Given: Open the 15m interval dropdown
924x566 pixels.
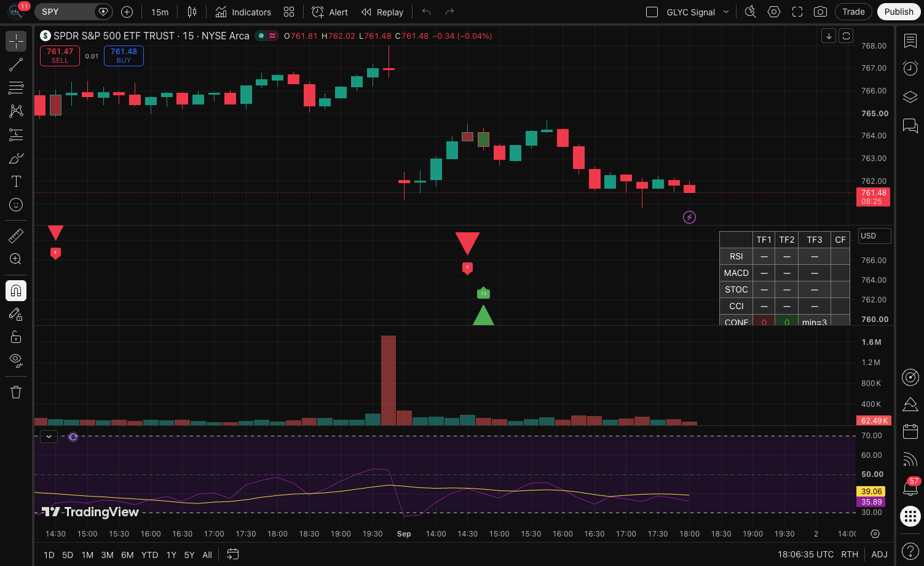Looking at the screenshot, I should [x=160, y=12].
